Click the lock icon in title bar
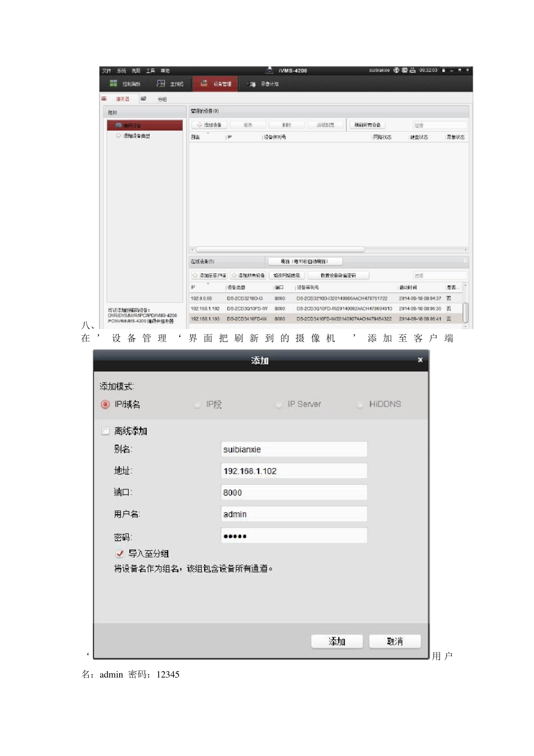This screenshot has width=534, height=756. tap(444, 70)
